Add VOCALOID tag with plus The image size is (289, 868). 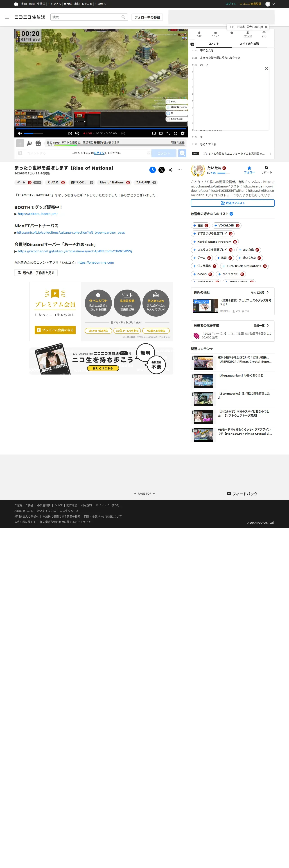(x=216, y=225)
